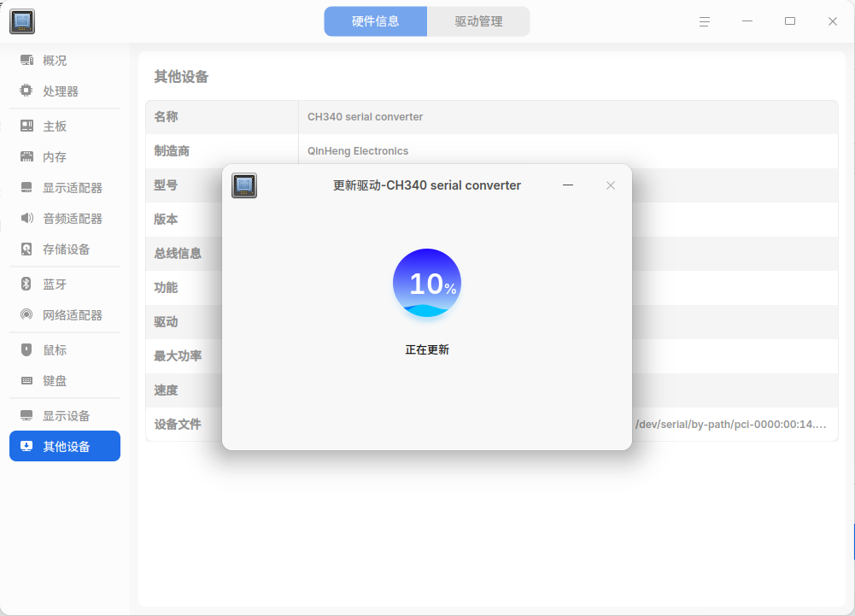
Task: Click the 版本 row label
Action: (166, 220)
